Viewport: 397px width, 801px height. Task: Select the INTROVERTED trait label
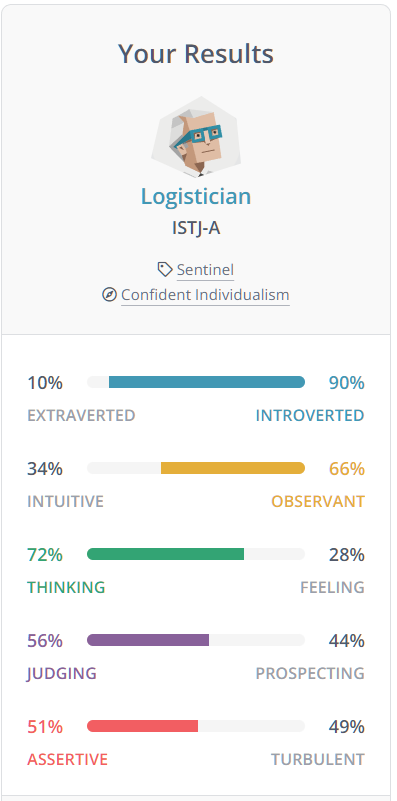[x=310, y=416]
